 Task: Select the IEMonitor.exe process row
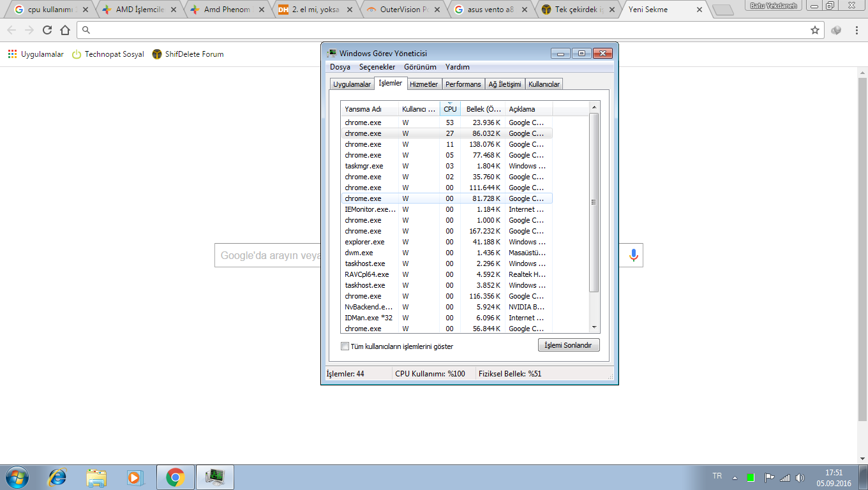click(447, 209)
